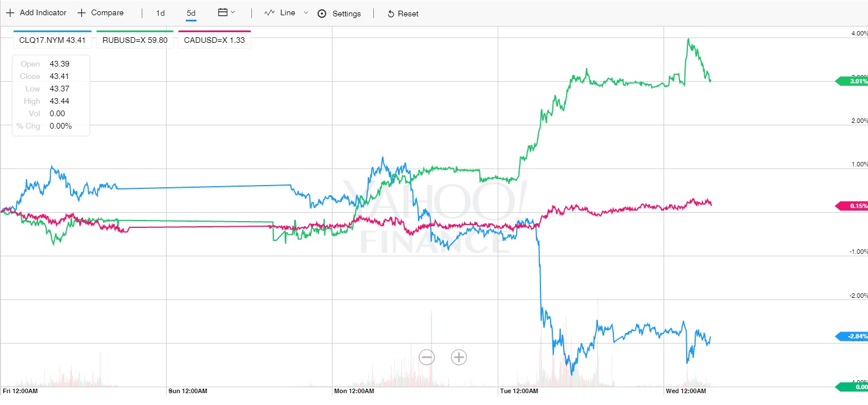The height and width of the screenshot is (405, 868).
Task: Click the CADUSD=X 1.33 series label
Action: tap(214, 40)
